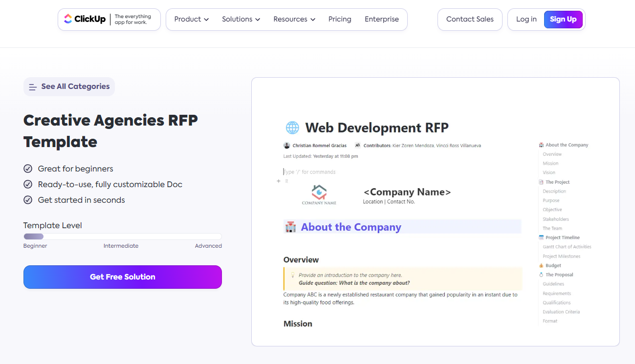Screen dimensions: 635x364
Task: Click the calendar icon beside Project Timeline
Action: tap(541, 237)
